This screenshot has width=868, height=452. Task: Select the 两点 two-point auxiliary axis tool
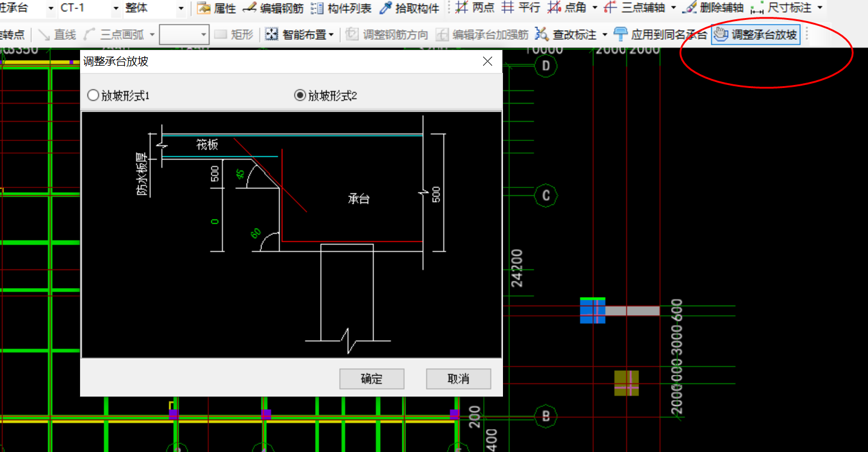coord(475,8)
